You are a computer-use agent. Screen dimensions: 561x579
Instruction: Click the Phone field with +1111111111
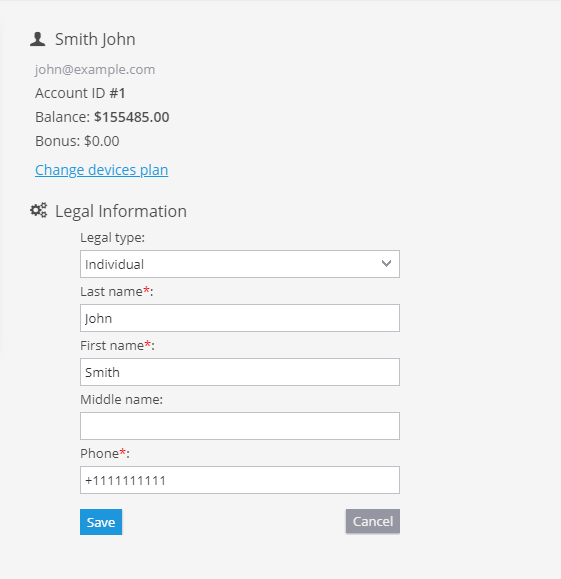pyautogui.click(x=240, y=480)
